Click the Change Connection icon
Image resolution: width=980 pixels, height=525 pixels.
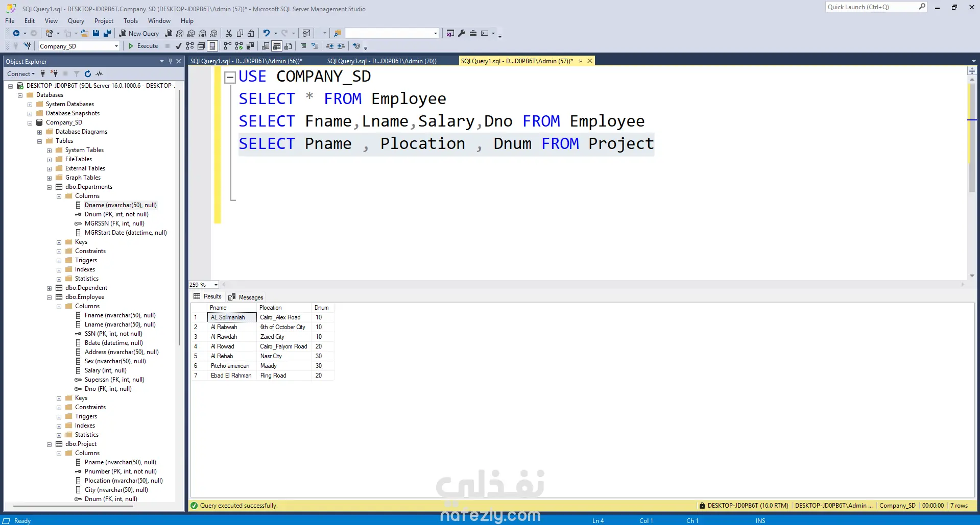click(x=27, y=46)
